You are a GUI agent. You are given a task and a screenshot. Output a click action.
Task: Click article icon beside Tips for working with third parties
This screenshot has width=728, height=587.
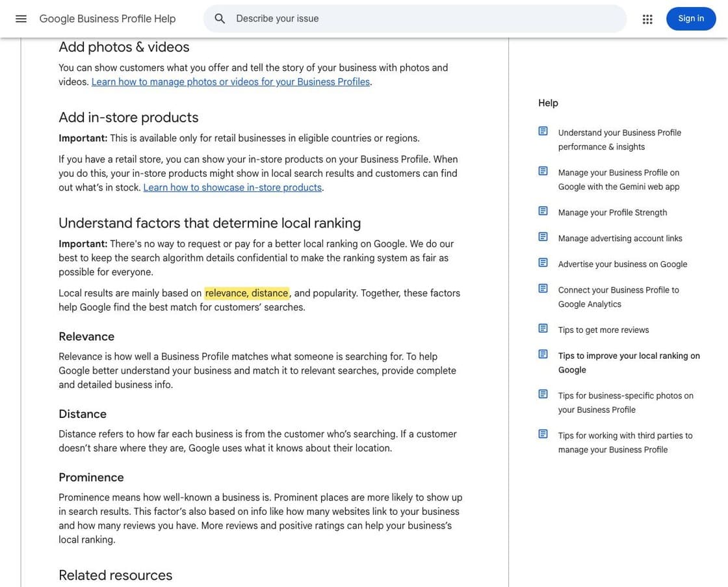543,434
